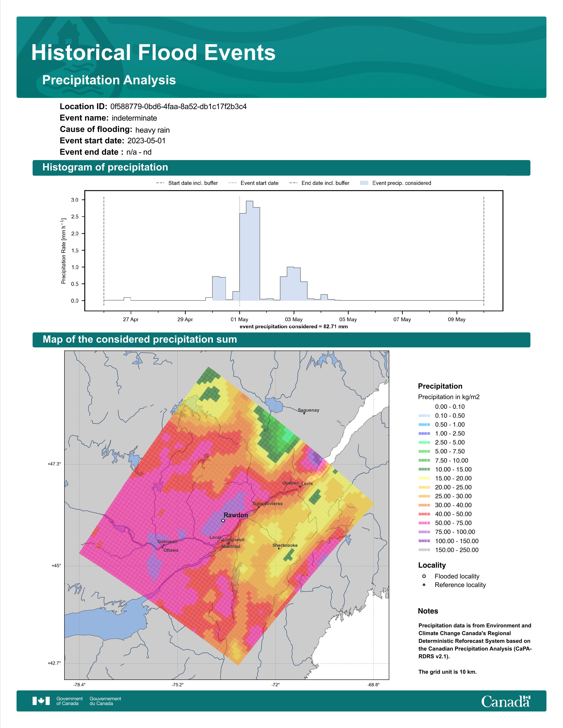This screenshot has width=563, height=728.
Task: Click the 25.00 - 30.00 legend color swatch
Action: 424,496
